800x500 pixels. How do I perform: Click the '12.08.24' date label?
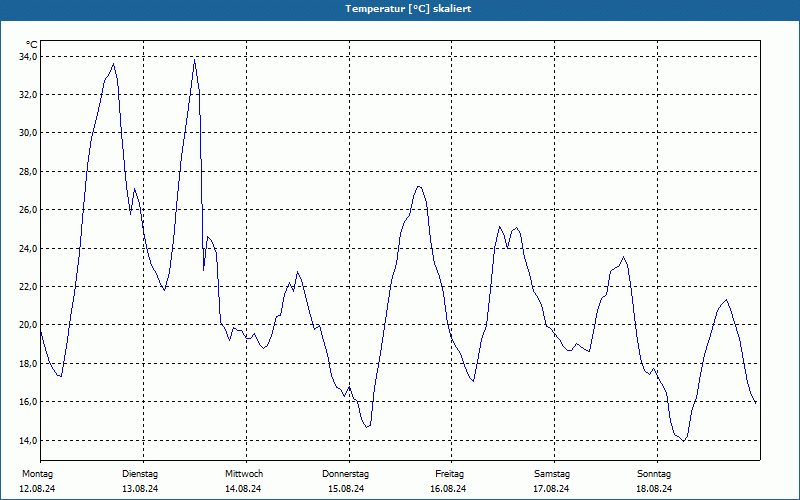click(x=37, y=489)
